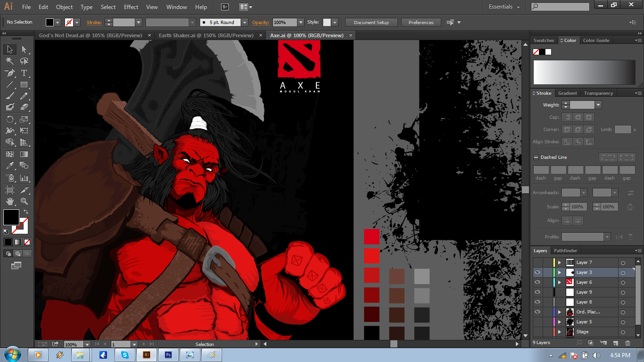Switch to God's Not Dead.ai document tab
The width and height of the screenshot is (644, 362).
click(x=90, y=35)
